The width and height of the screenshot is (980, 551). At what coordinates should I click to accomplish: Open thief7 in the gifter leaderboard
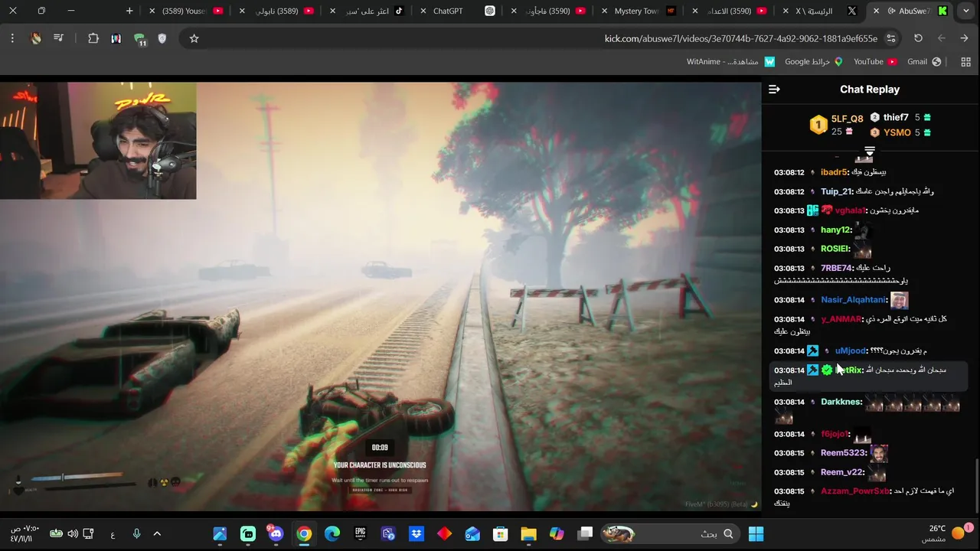(x=896, y=117)
